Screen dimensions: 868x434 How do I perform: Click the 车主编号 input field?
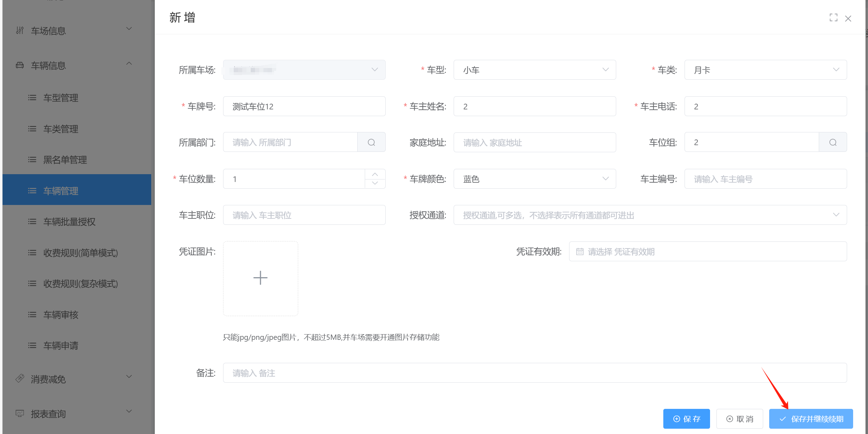[765, 179]
